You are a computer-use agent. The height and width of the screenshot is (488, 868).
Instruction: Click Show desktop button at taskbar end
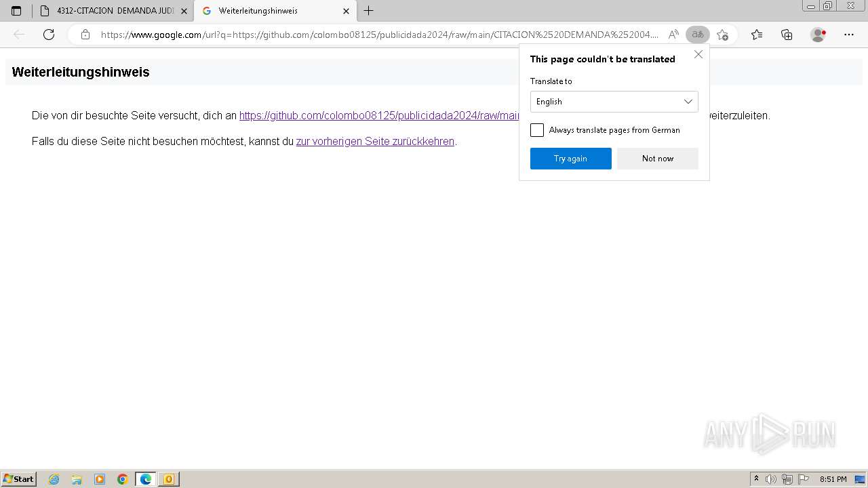click(x=860, y=479)
